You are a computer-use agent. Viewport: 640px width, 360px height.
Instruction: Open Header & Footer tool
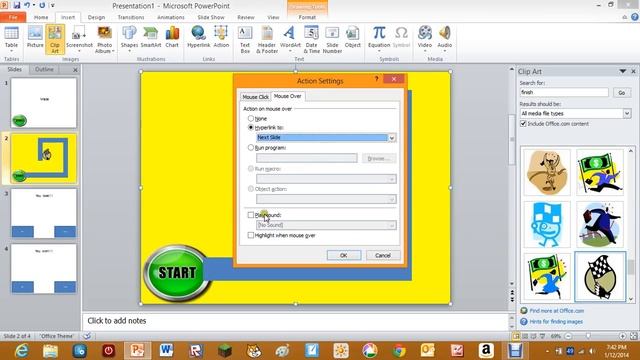267,39
